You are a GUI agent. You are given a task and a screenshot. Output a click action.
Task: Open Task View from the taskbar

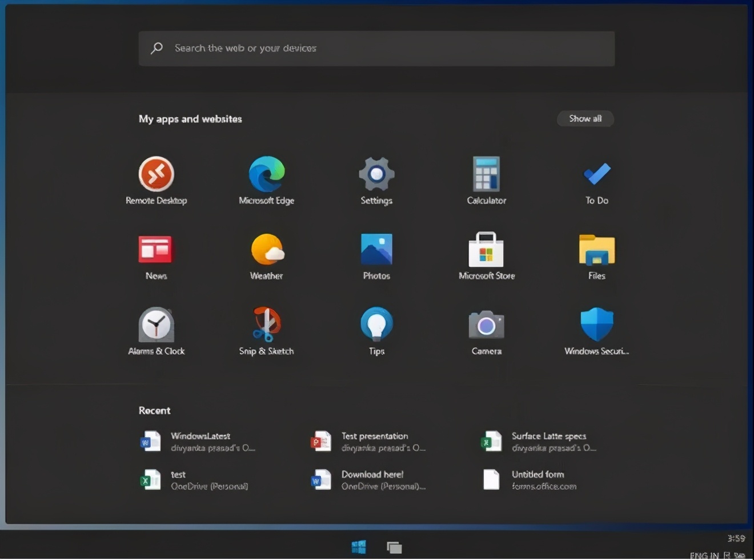point(394,546)
